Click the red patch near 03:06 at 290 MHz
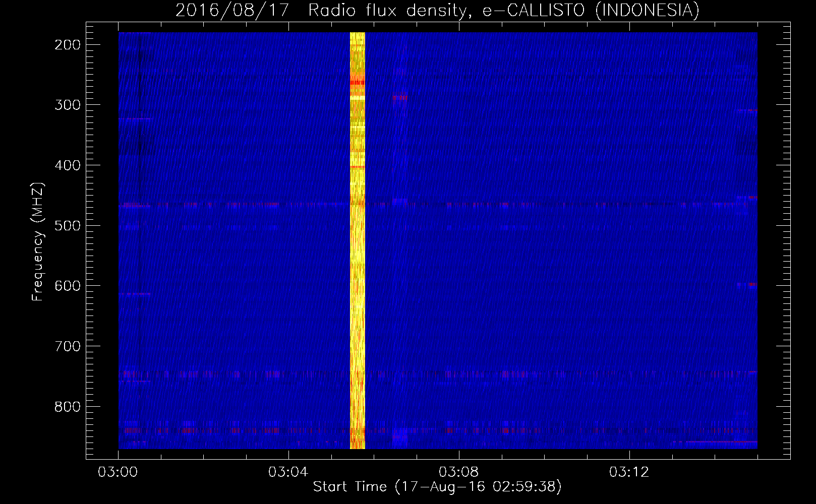The height and width of the screenshot is (504, 816). pyautogui.click(x=401, y=97)
